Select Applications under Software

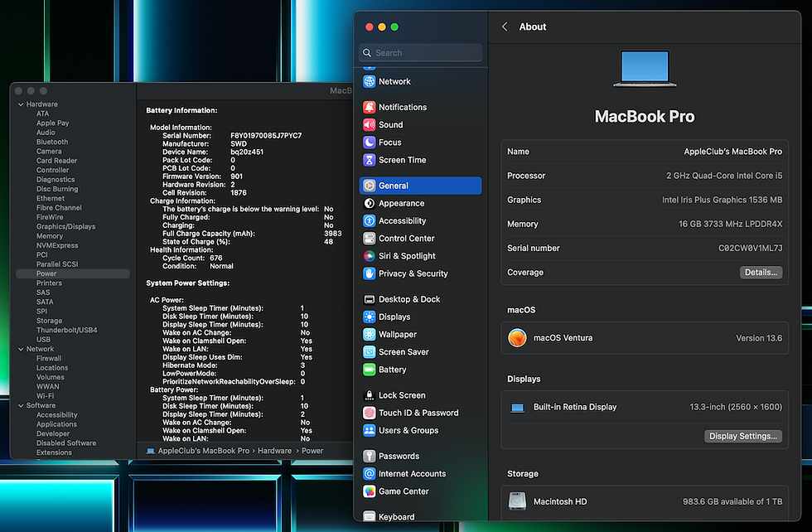click(56, 424)
